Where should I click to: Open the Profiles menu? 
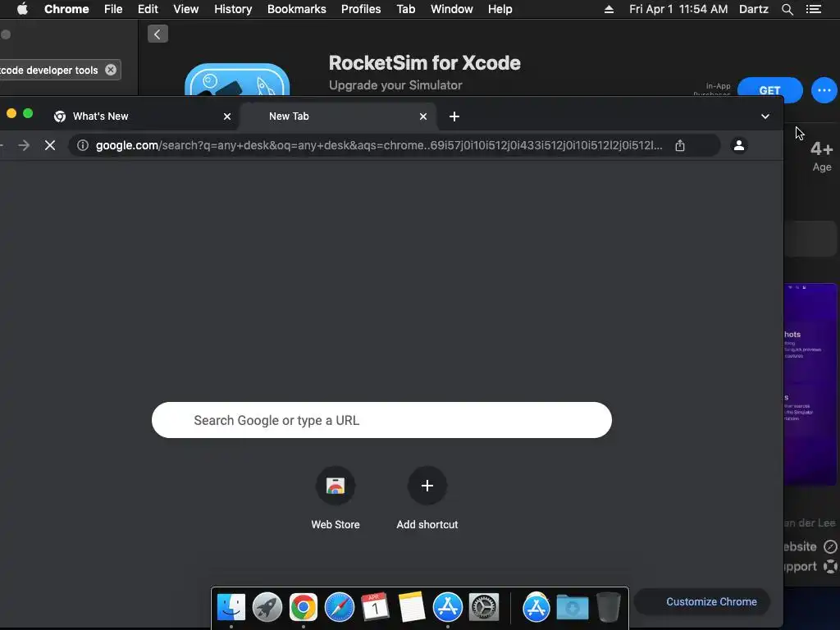pos(361,9)
